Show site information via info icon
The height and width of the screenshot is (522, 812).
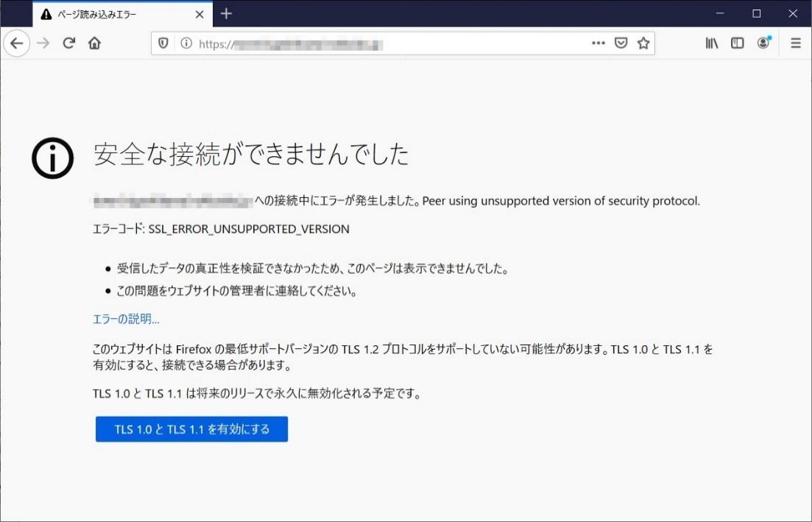click(x=186, y=43)
